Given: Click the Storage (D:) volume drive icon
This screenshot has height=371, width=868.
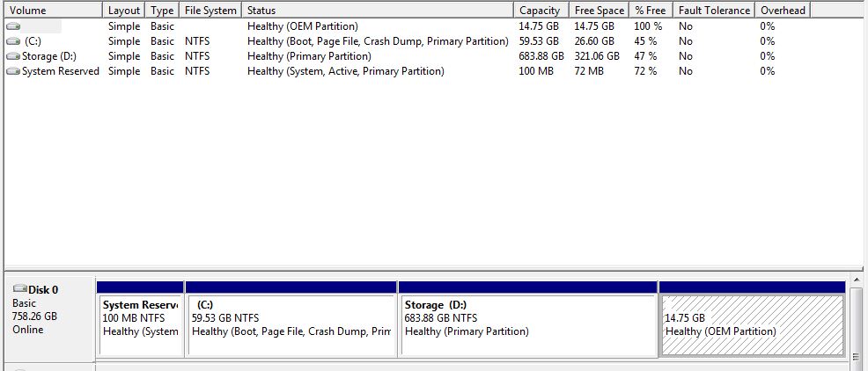Looking at the screenshot, I should click(13, 56).
